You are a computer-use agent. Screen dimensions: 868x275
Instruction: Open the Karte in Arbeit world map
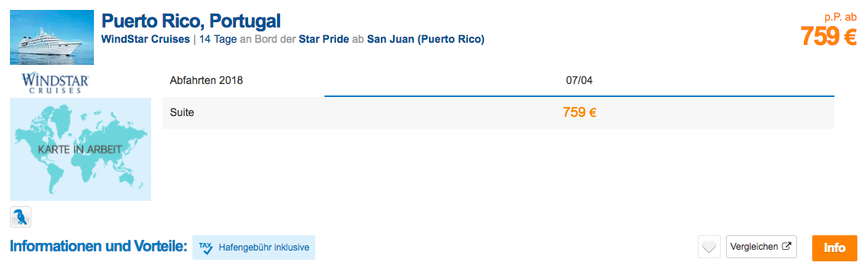pos(80,149)
